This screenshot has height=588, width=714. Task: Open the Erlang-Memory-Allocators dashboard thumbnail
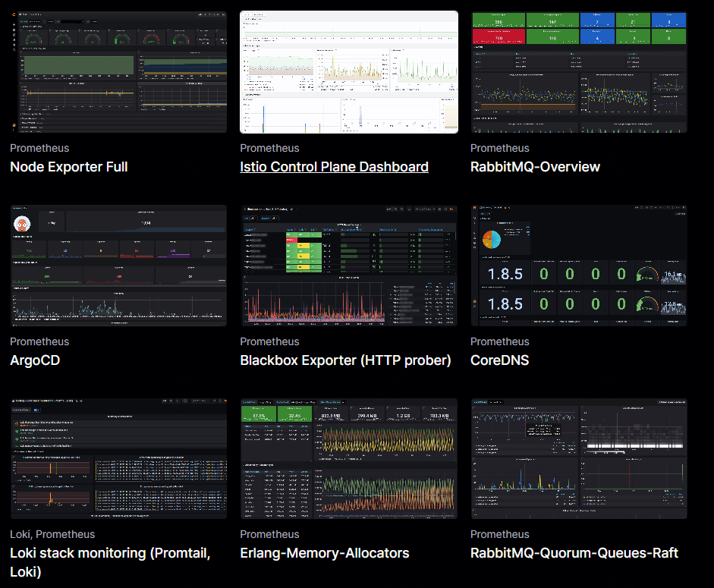[x=349, y=459]
